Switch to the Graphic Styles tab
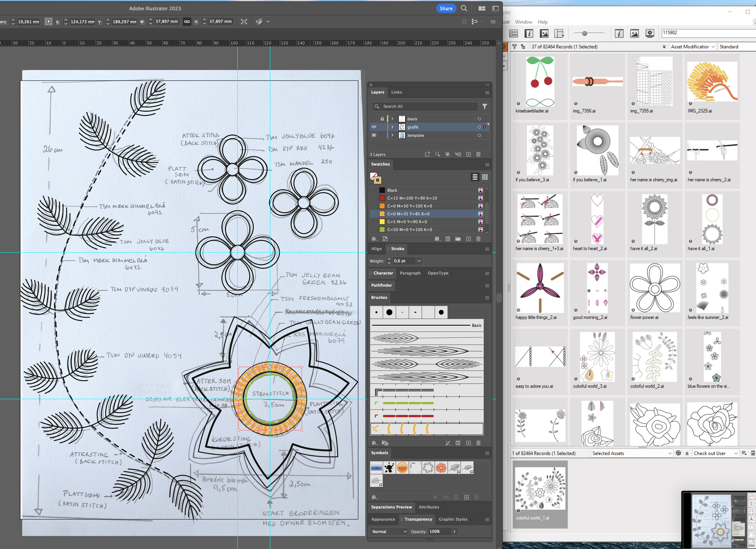Screen dimensions: 756x549 click(x=453, y=519)
